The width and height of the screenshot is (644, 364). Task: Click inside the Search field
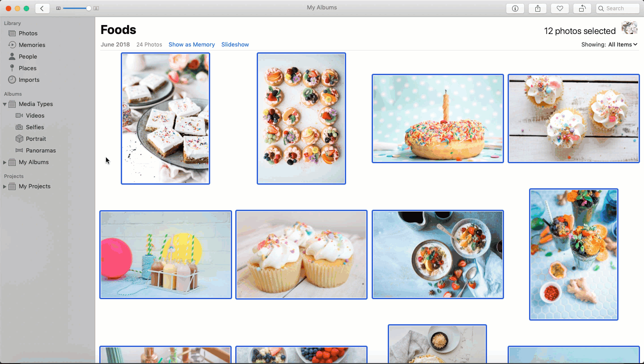618,8
